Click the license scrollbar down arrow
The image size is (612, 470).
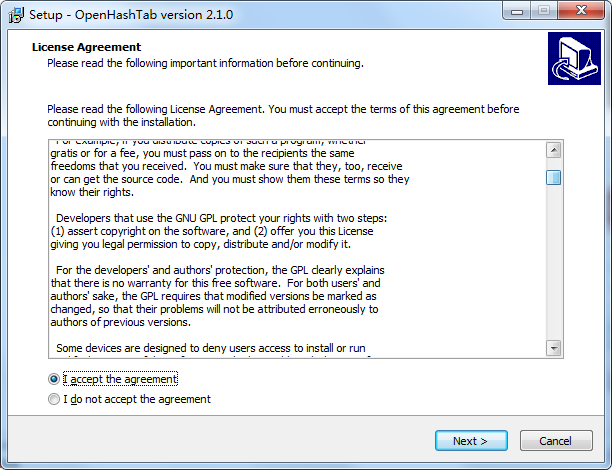(553, 348)
